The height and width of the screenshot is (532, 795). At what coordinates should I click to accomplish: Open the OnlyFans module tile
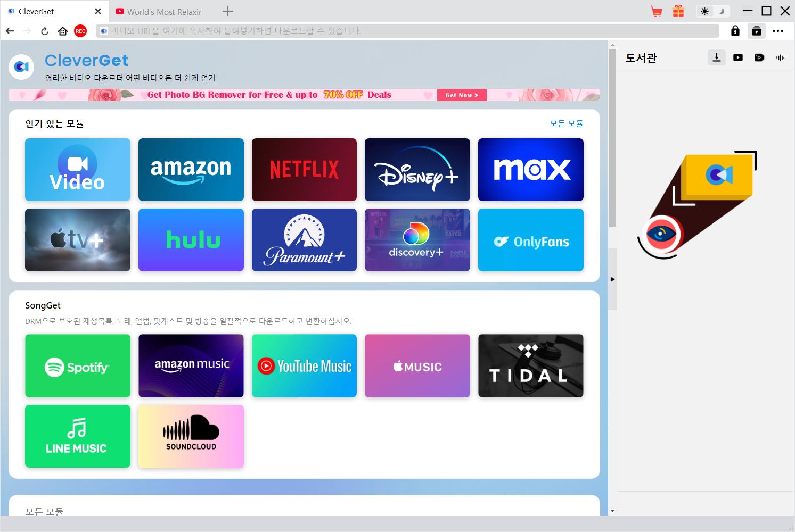pos(531,240)
